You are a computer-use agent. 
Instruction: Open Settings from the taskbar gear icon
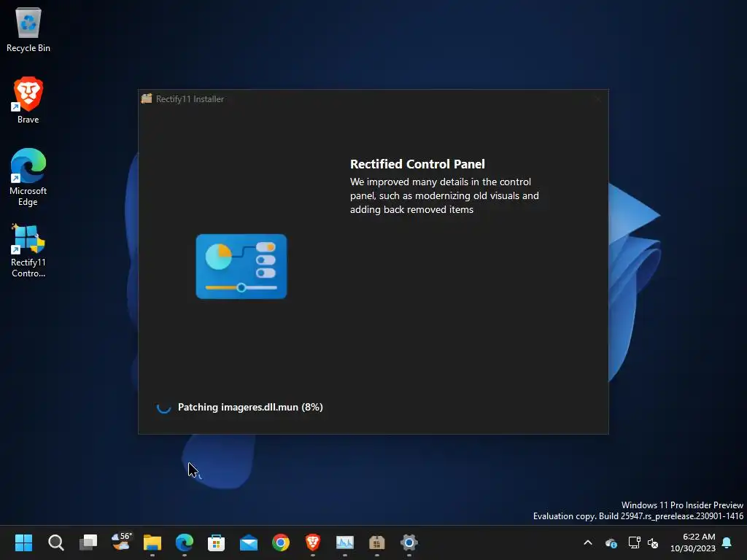409,542
